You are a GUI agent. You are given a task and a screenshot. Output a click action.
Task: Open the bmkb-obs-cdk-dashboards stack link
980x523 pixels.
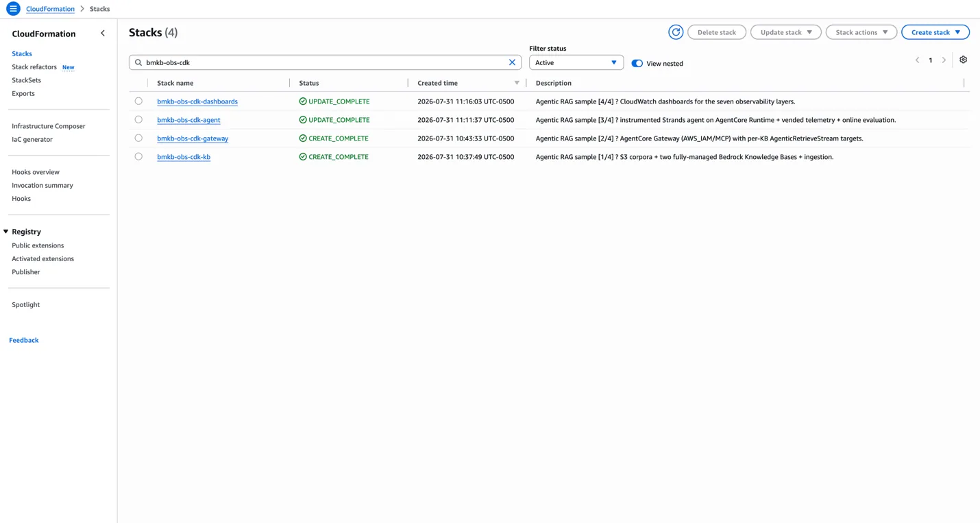[x=197, y=101]
